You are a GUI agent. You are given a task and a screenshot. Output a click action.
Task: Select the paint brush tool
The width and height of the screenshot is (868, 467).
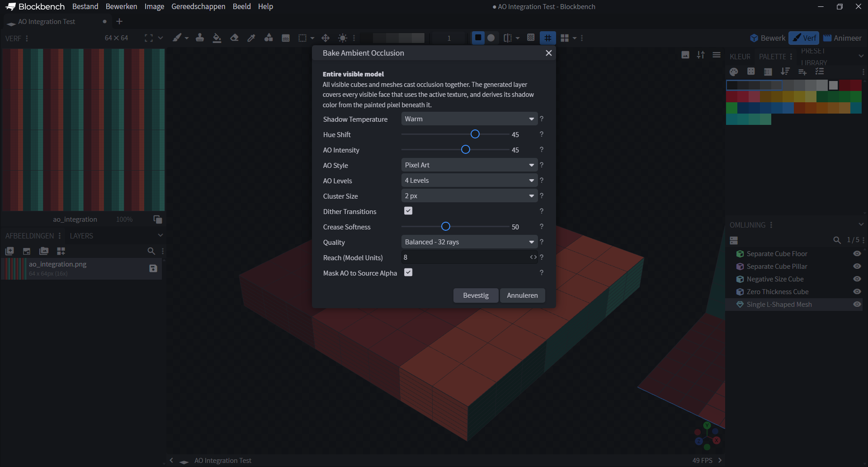(x=177, y=38)
